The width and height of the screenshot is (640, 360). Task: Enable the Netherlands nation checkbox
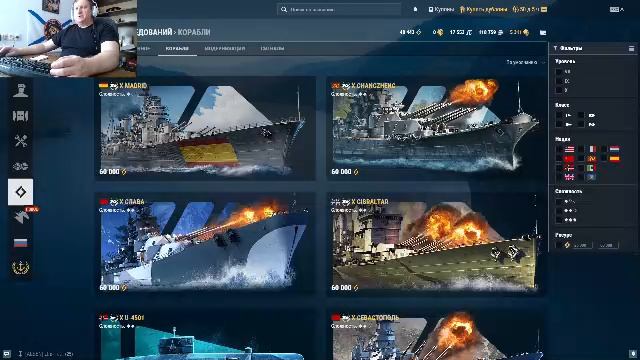pos(603,149)
